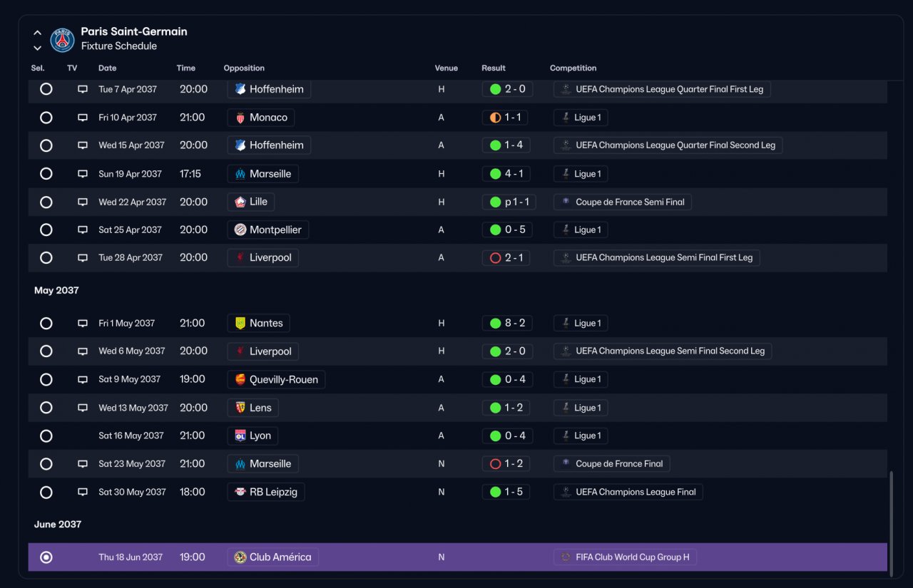The height and width of the screenshot is (588, 913).
Task: Click the Lyon club badge icon
Action: [x=240, y=435]
